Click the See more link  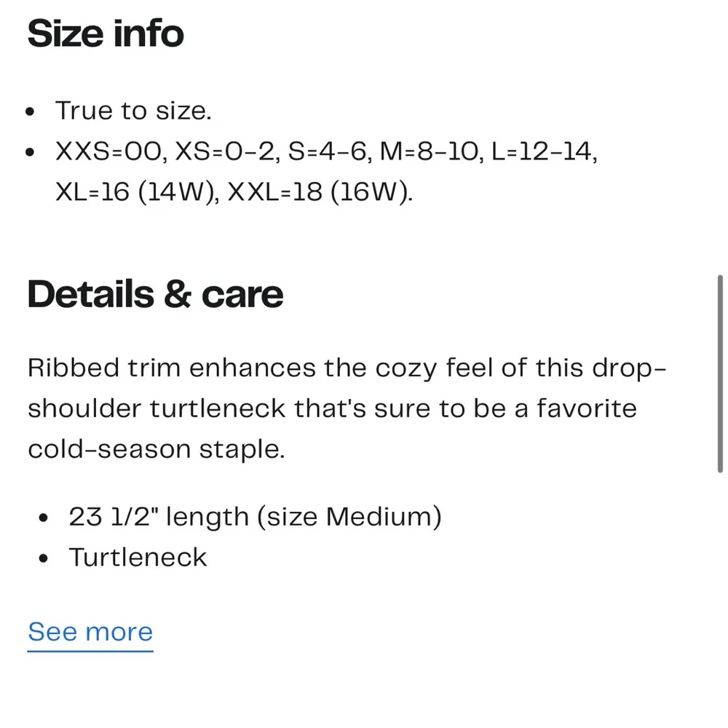(x=90, y=631)
